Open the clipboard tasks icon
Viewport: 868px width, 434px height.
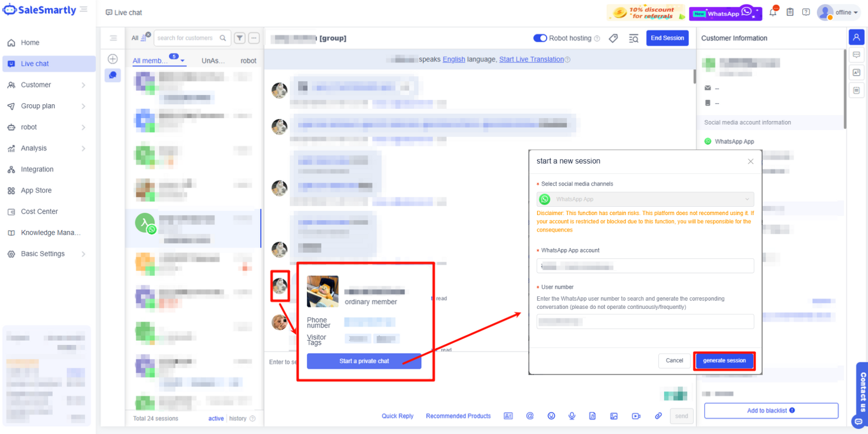[x=790, y=12]
